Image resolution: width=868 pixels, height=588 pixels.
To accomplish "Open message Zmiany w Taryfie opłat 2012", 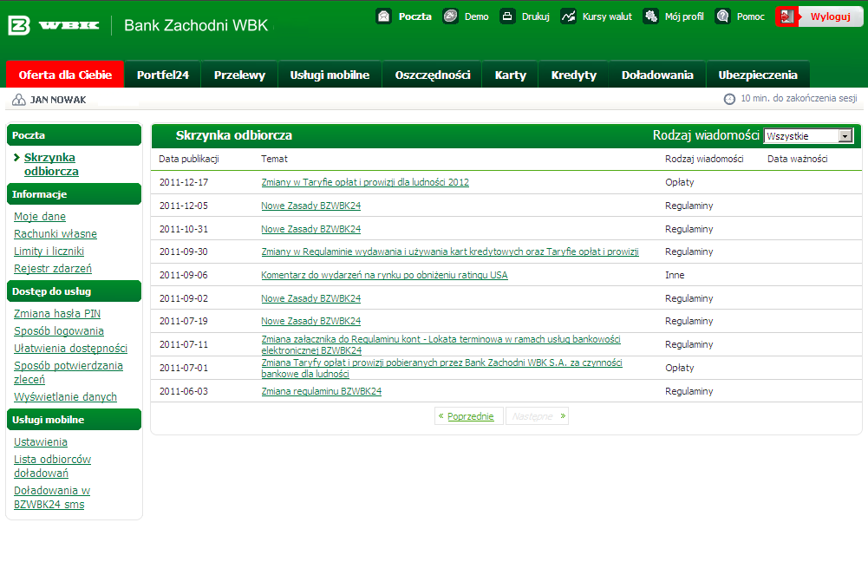I will [x=365, y=182].
